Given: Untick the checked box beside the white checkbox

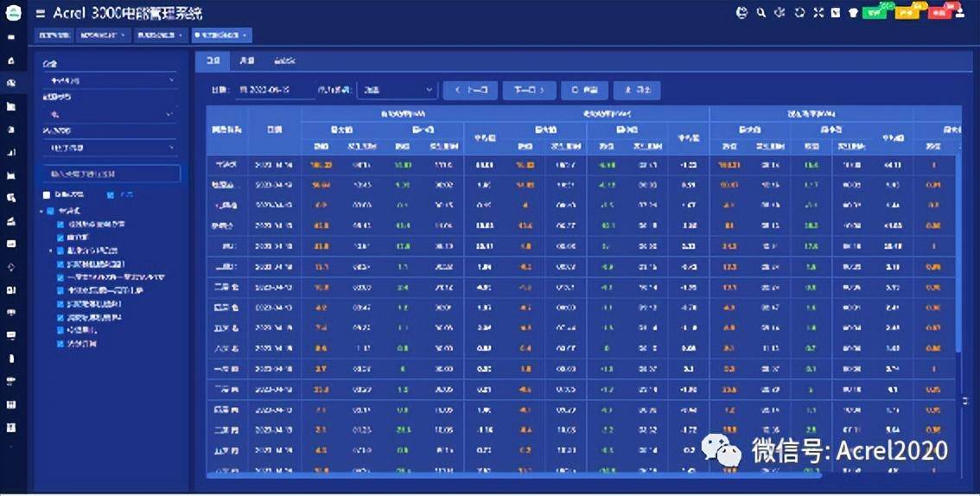Looking at the screenshot, I should pos(110,195).
